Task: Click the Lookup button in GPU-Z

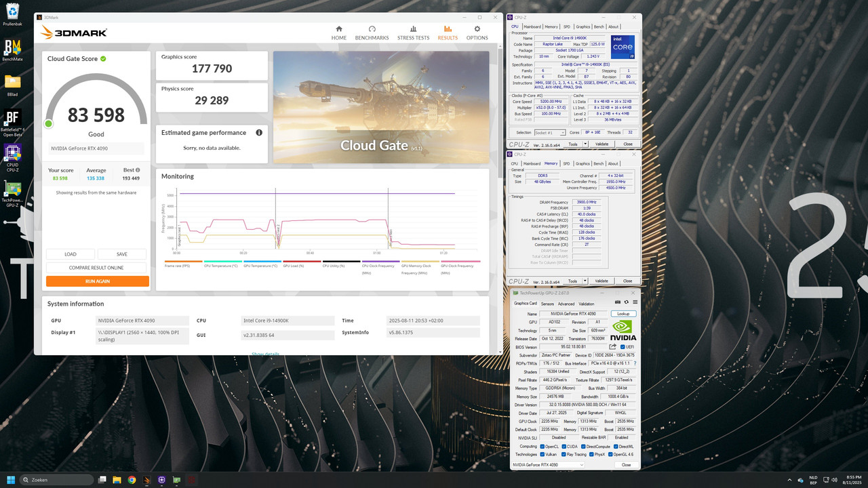Action: click(623, 314)
